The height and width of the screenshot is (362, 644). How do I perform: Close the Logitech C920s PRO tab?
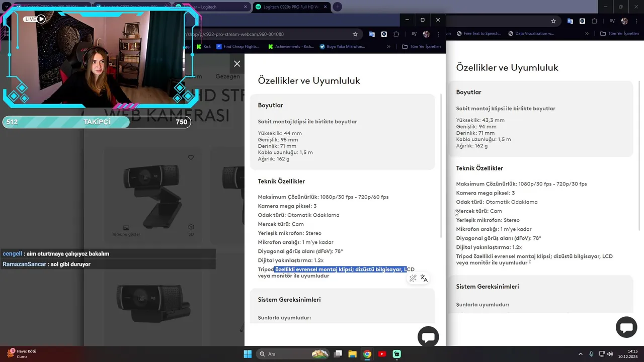click(x=325, y=7)
